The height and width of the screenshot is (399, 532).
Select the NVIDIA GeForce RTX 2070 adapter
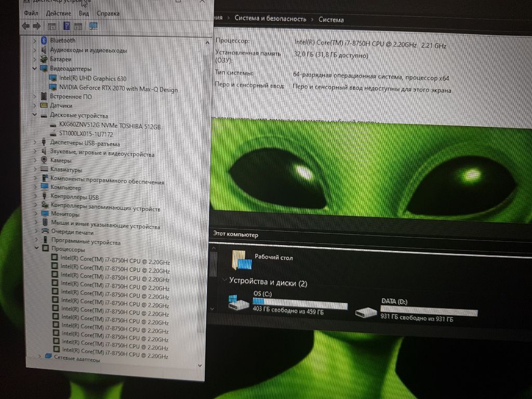[118, 89]
